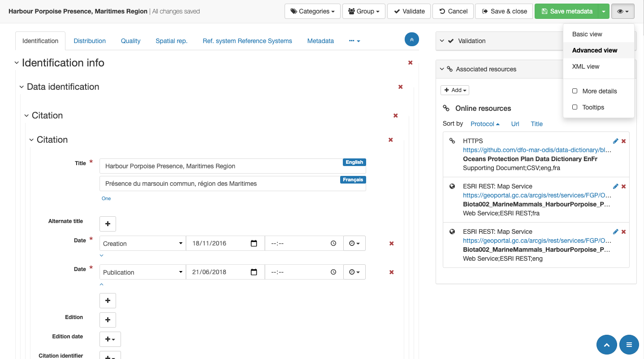This screenshot has width=644, height=359.
Task: Open calendar picker for 21/06/2018
Action: tap(254, 272)
